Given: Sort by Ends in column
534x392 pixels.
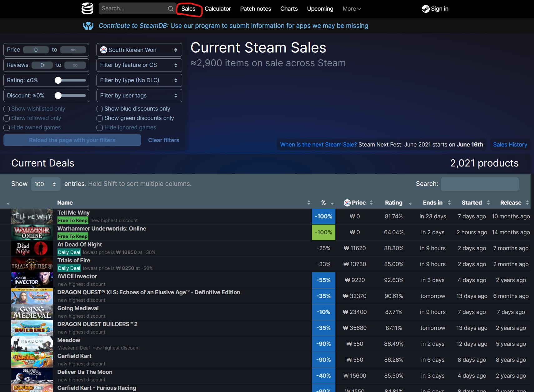Looking at the screenshot, I should [x=433, y=203].
